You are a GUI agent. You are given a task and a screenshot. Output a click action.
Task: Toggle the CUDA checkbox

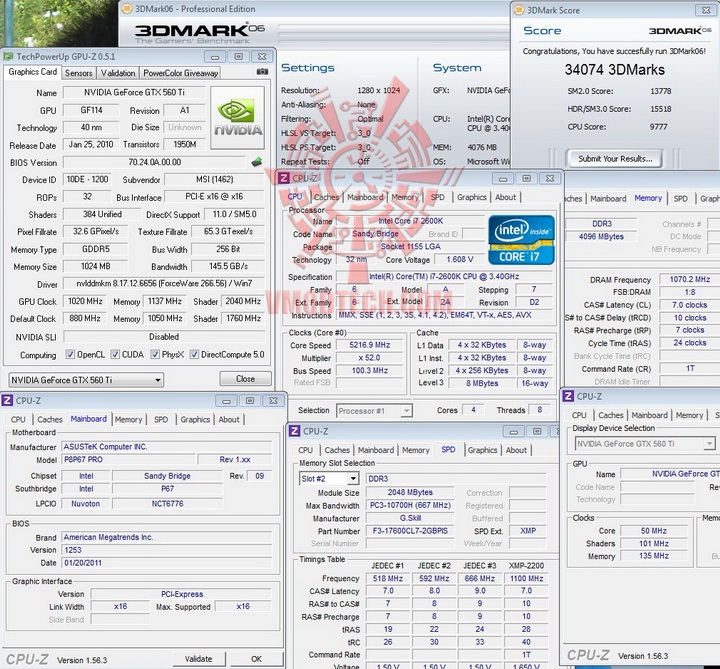[115, 354]
